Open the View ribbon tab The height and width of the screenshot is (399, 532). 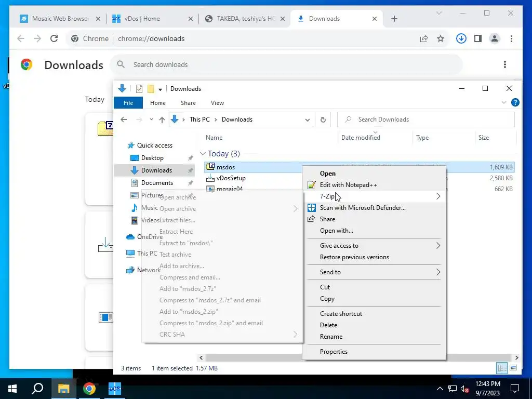coord(217,103)
